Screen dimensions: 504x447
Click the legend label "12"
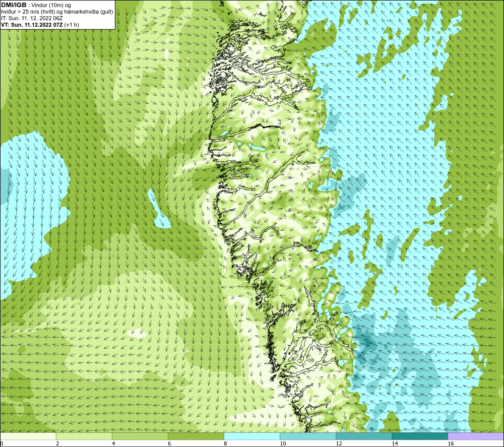pyautogui.click(x=339, y=444)
